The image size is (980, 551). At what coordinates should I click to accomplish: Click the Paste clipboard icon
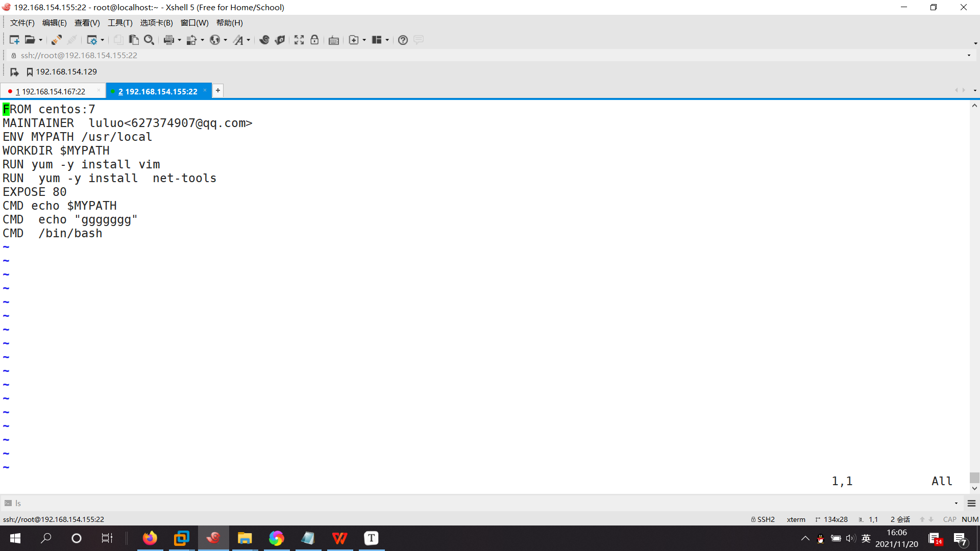tap(134, 40)
